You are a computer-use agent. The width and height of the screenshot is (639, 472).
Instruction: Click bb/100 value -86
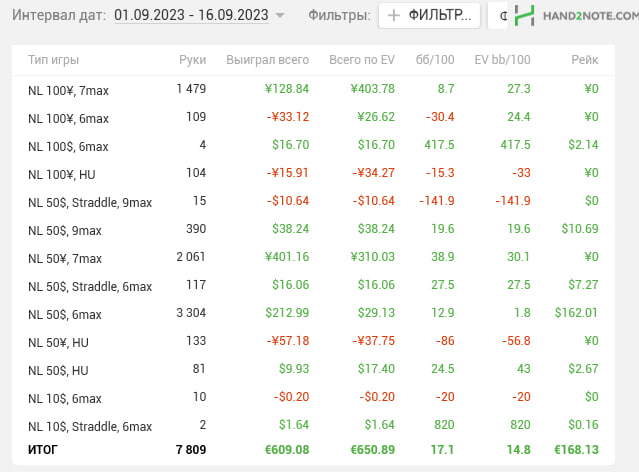[x=445, y=340]
